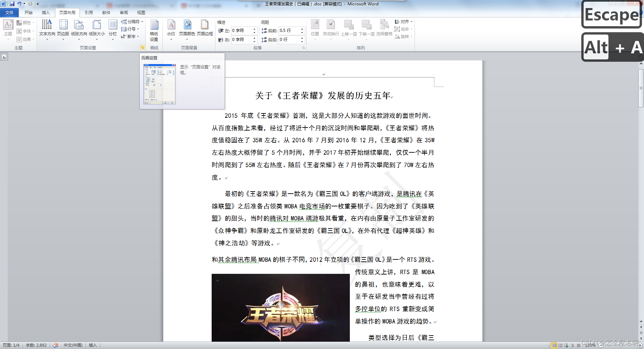Decrease right indent with down spinner
Screen dimensions: 644x349
[254, 42]
